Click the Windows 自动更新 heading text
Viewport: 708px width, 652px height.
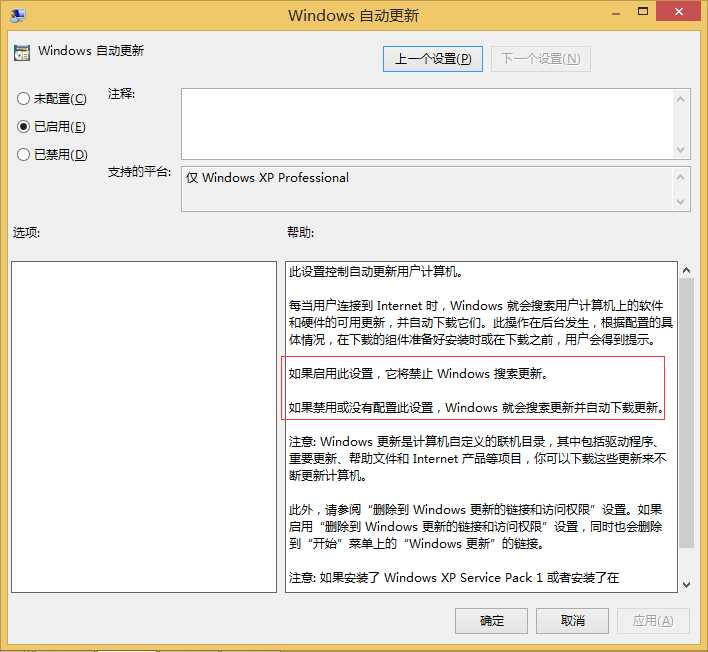91,51
